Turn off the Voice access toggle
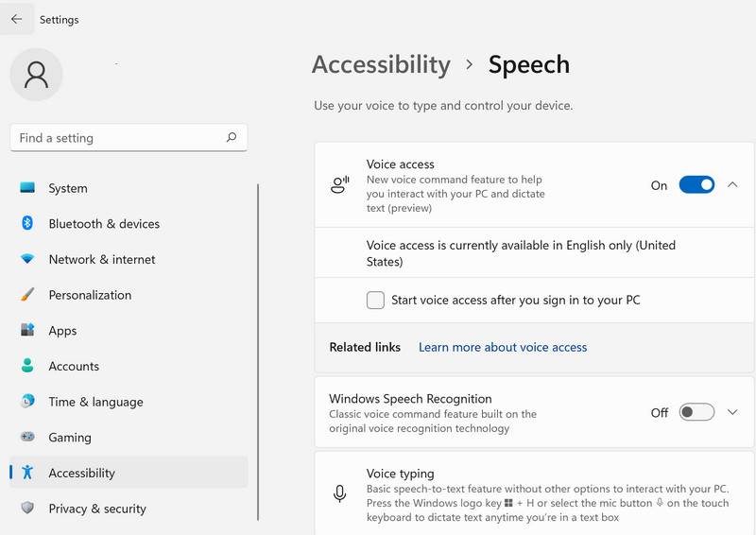756x535 pixels. 696,185
